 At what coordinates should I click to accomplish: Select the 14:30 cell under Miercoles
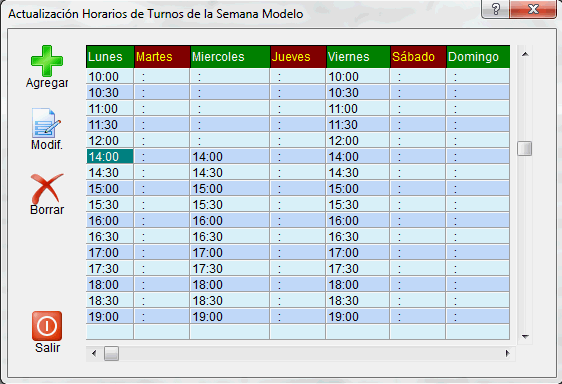tap(230, 173)
